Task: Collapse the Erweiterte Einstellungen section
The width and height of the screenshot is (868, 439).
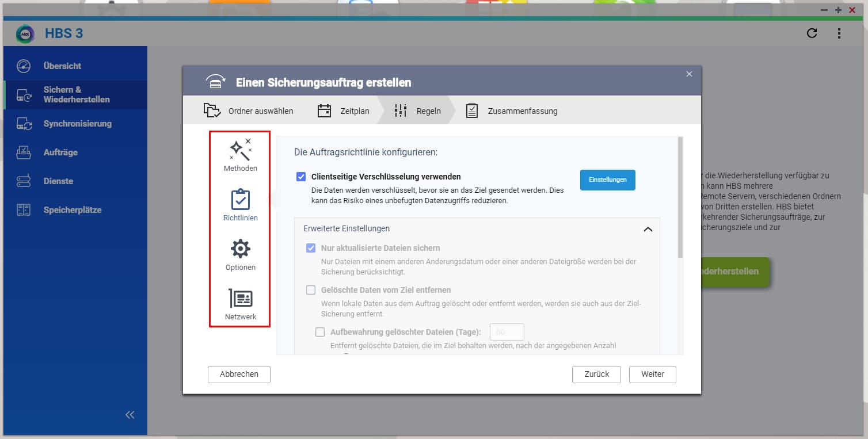Action: click(x=648, y=229)
